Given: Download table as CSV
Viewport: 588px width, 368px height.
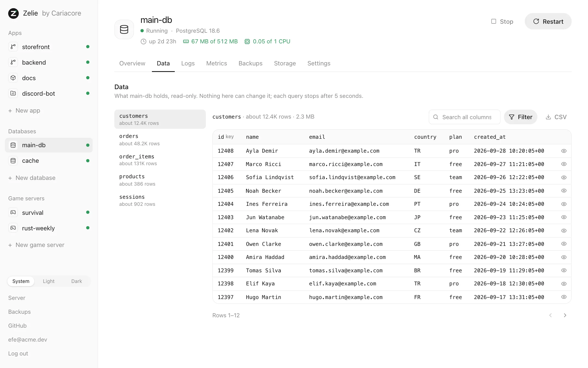Looking at the screenshot, I should (x=556, y=117).
